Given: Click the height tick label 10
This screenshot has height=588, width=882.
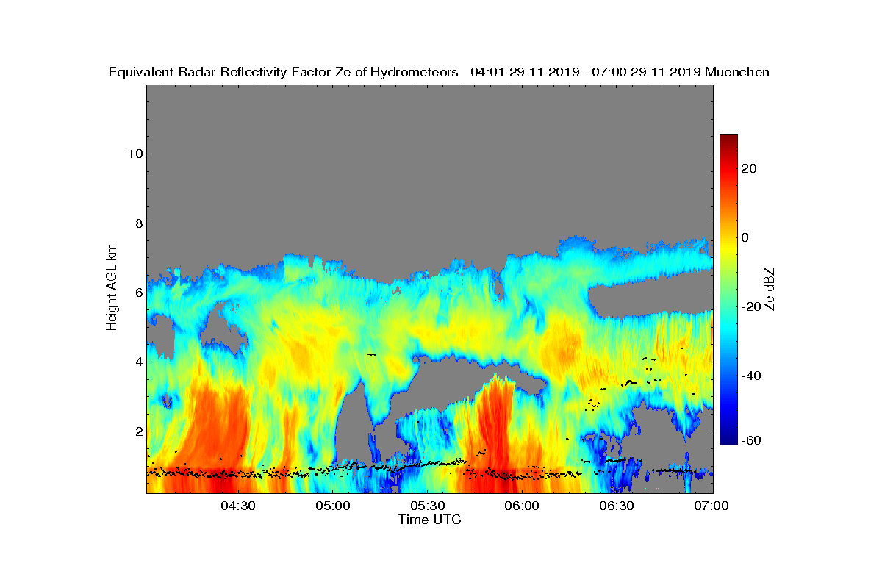Looking at the screenshot, I should 134,154.
